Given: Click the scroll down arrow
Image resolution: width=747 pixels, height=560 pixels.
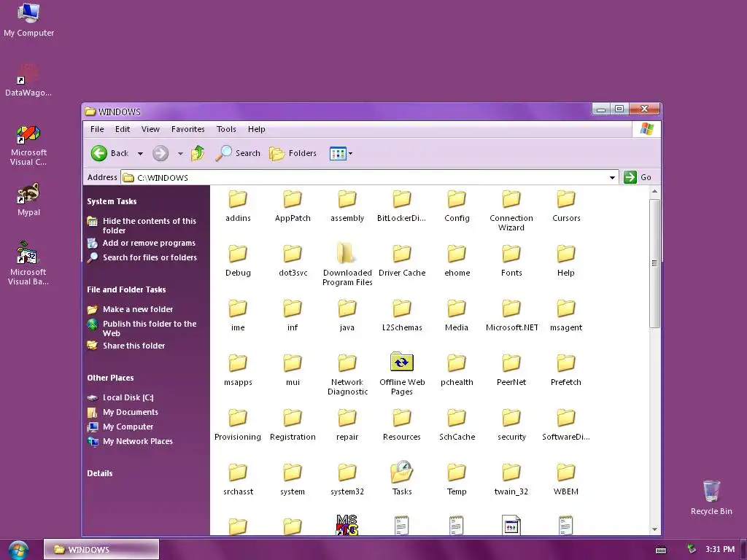Looking at the screenshot, I should [654, 529].
